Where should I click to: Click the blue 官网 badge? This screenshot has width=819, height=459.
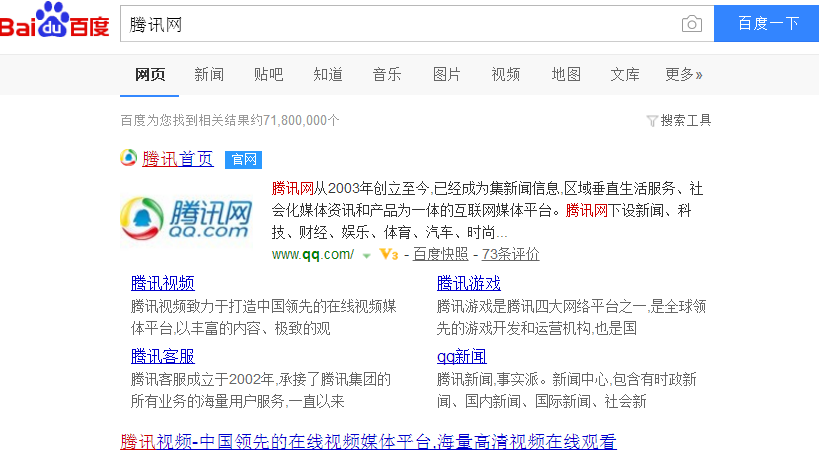(x=243, y=159)
